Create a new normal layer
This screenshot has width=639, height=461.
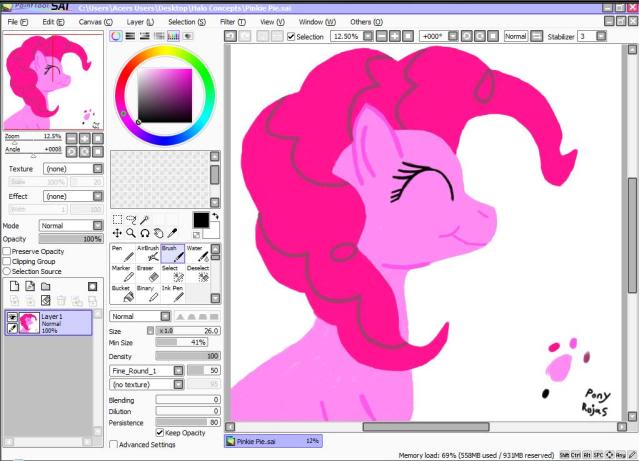coord(14,286)
